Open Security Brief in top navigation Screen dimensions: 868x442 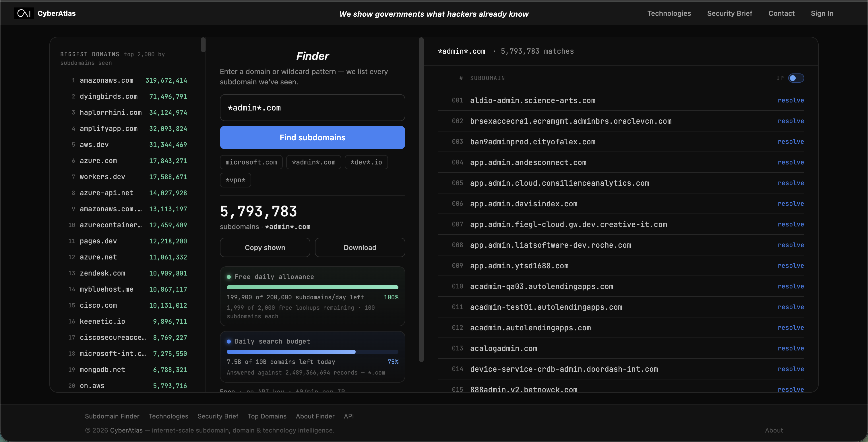point(730,13)
